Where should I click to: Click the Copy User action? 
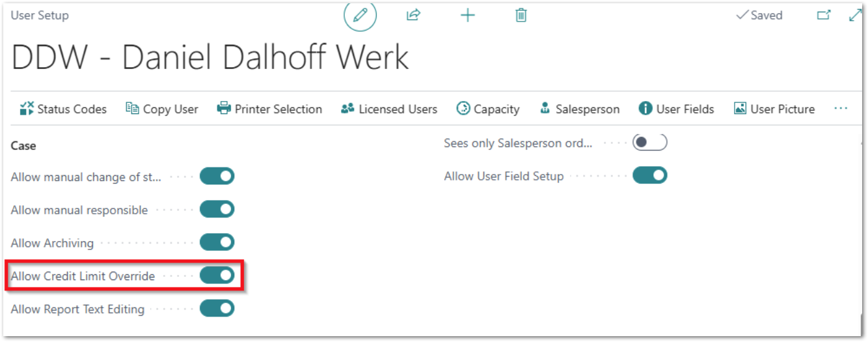[162, 109]
